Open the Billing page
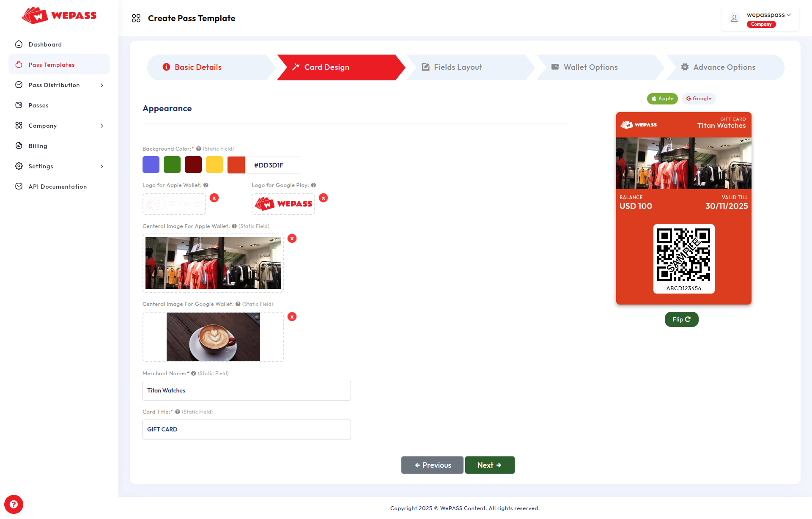 pos(38,146)
